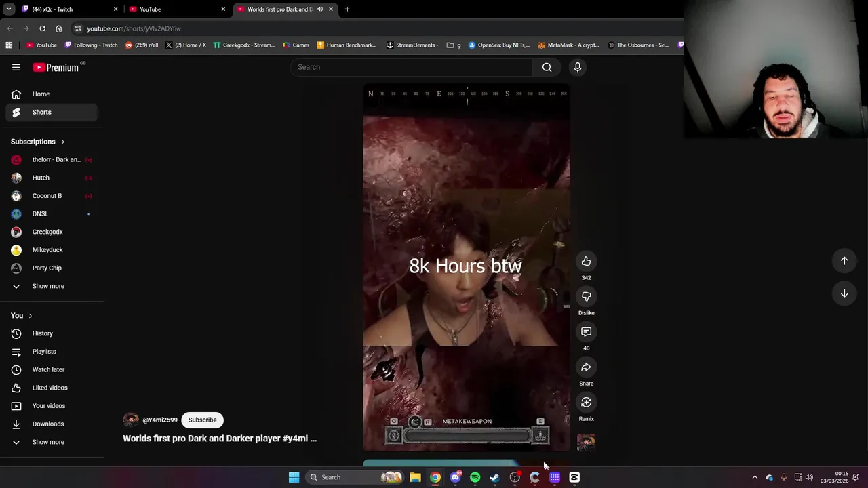Show hidden system tray icons
The height and width of the screenshot is (488, 868).
click(x=755, y=477)
